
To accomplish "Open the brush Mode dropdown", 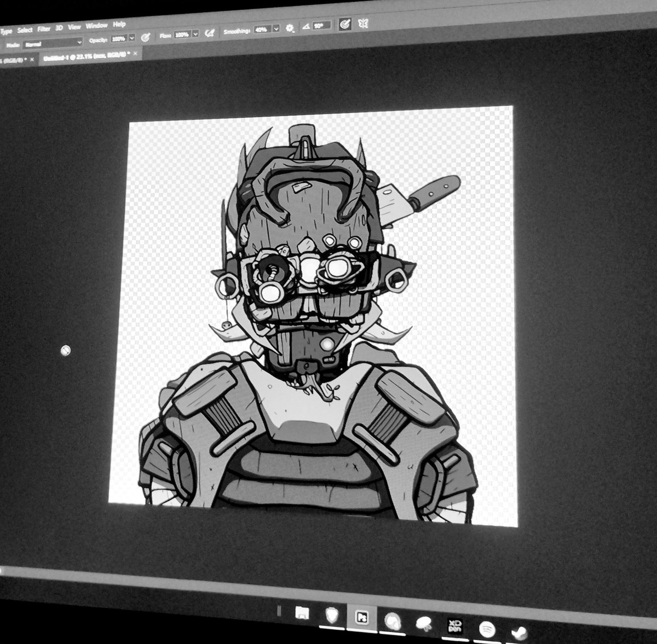I will pyautogui.click(x=54, y=42).
